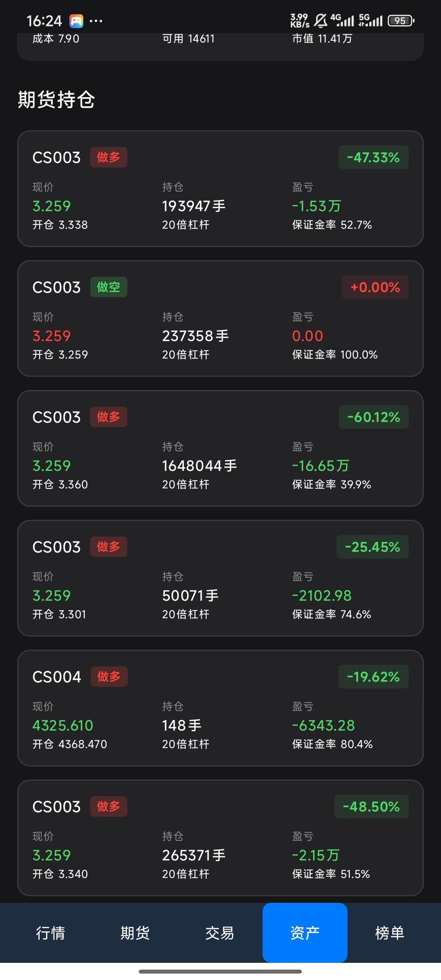Screen dimensions: 441x980
Task: Tap the 4G signal strength icon
Action: (x=342, y=20)
